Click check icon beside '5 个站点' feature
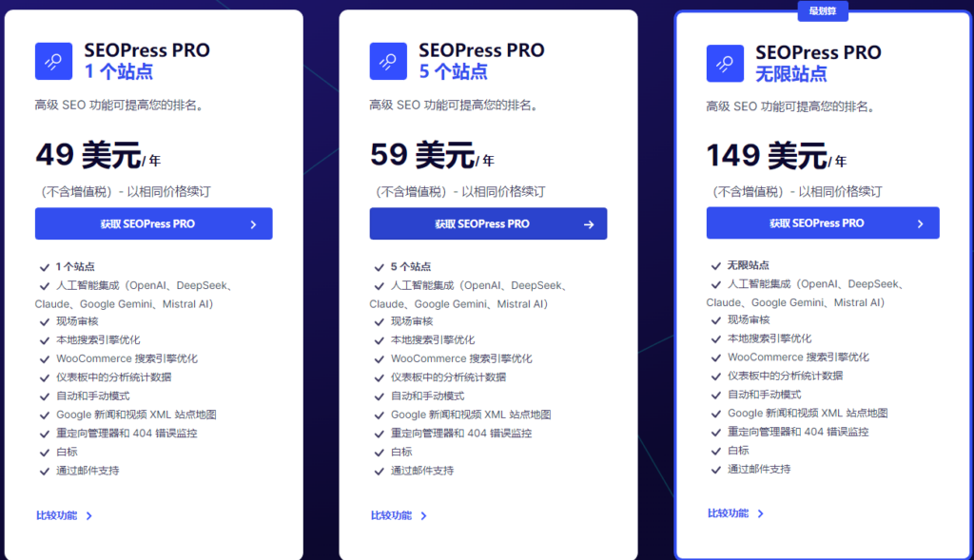The image size is (974, 560). [x=379, y=267]
